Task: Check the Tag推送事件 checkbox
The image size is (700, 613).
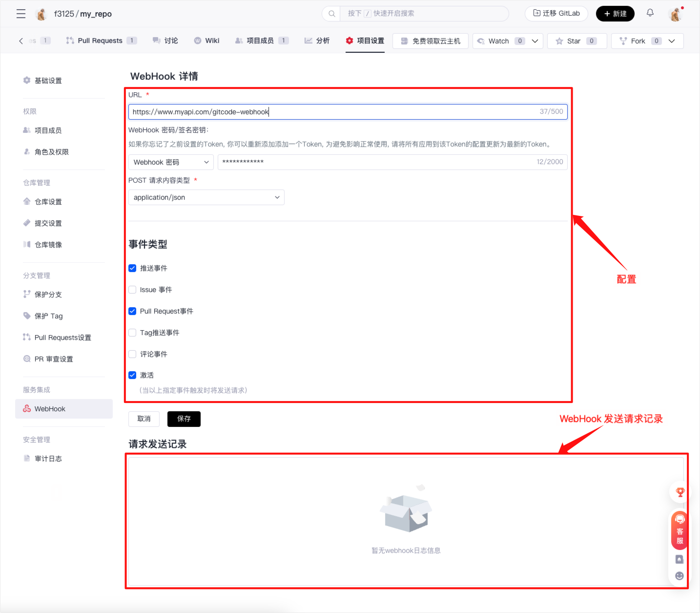Action: pyautogui.click(x=132, y=333)
